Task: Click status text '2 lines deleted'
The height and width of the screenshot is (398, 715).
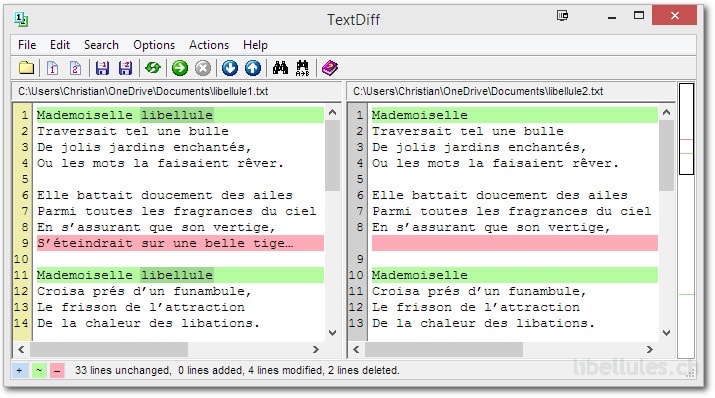Action: point(363,370)
